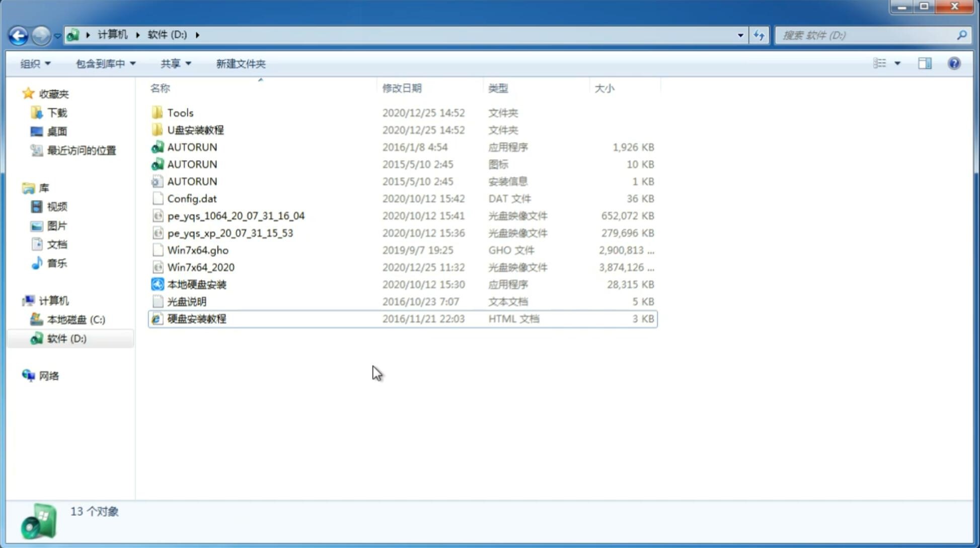
Task: Open Config.dat configuration file
Action: click(192, 198)
